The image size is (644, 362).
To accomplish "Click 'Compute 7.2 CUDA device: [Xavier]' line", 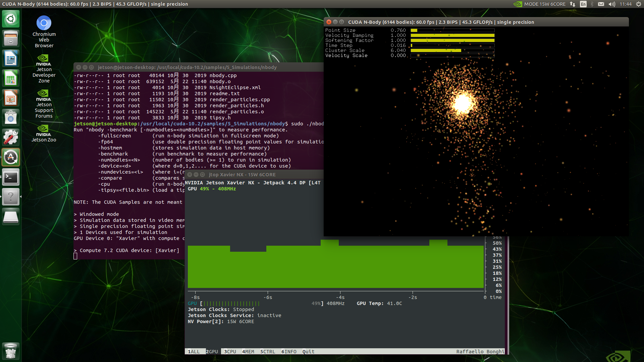I will point(126,250).
